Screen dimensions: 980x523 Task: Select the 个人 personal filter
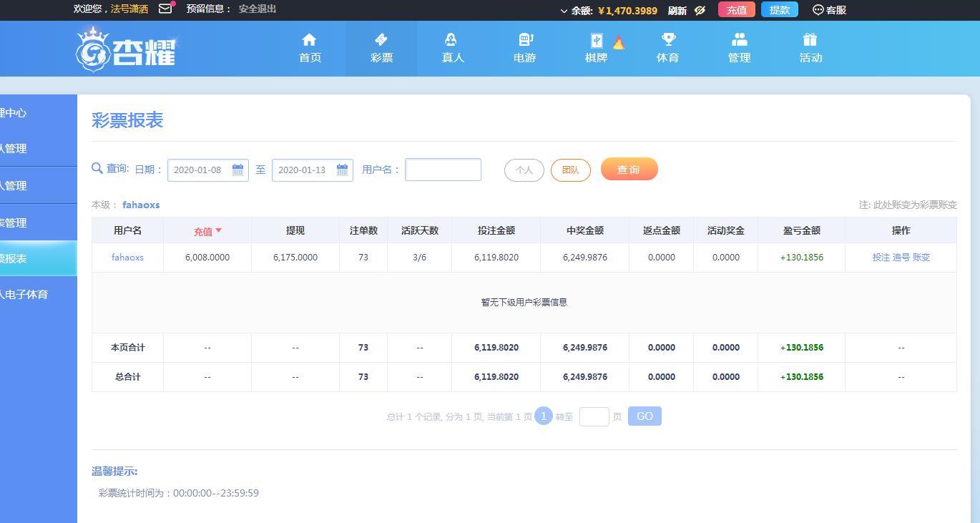pyautogui.click(x=524, y=170)
